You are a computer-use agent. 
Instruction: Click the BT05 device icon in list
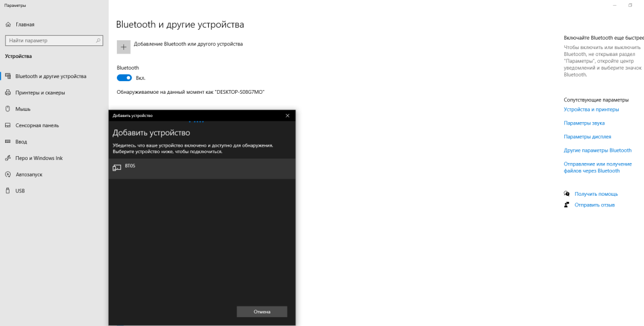pyautogui.click(x=116, y=167)
